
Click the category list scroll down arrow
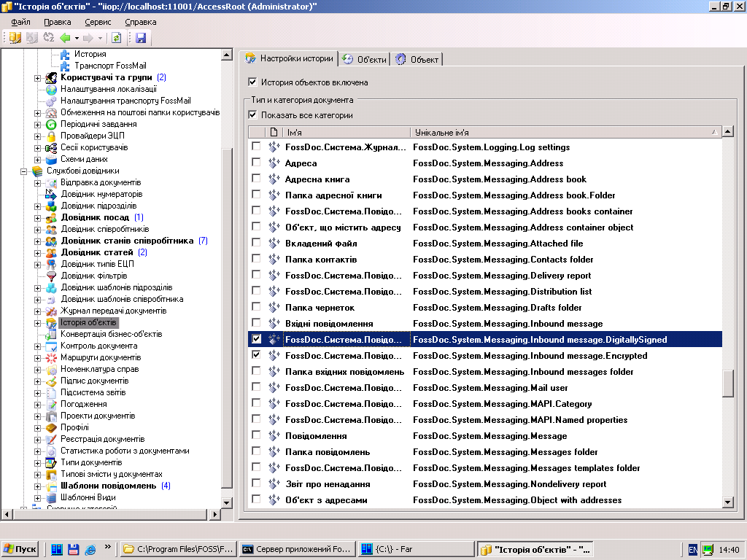[x=727, y=502]
